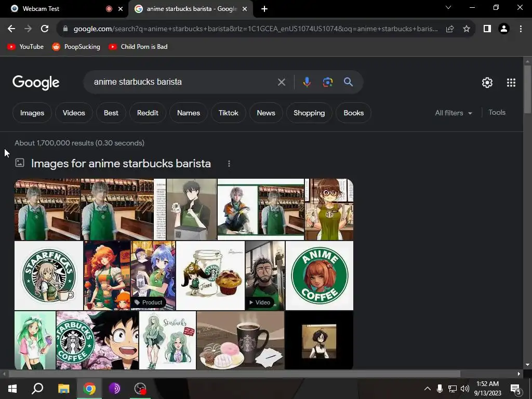Close the Webcam Test tab
Image resolution: width=532 pixels, height=399 pixels.
(x=121, y=9)
